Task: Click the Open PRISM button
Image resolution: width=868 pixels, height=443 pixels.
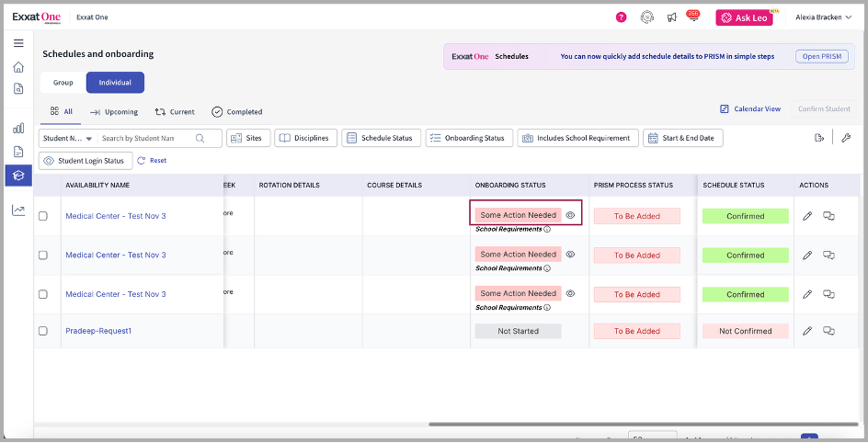Action: click(823, 56)
